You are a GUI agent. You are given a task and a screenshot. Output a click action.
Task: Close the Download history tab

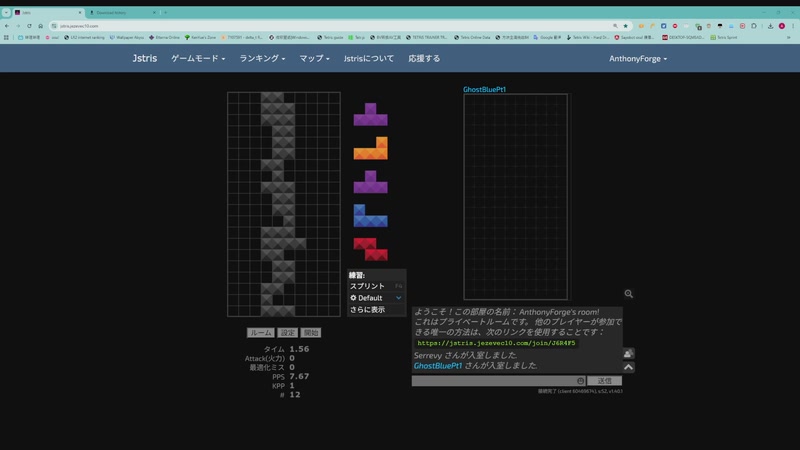(155, 12)
